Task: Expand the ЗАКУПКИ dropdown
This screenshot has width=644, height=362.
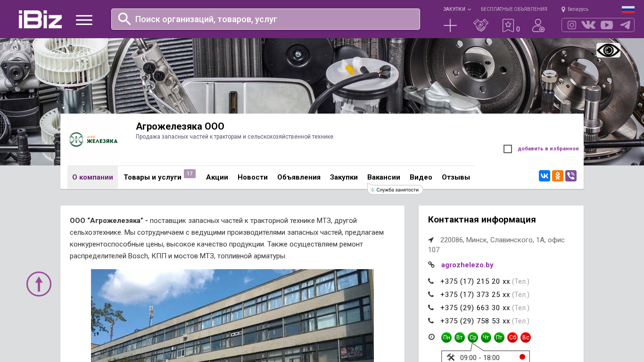Action: coord(457,9)
